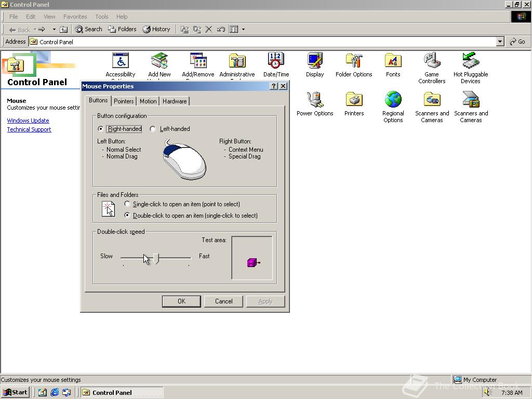This screenshot has height=399, width=532.
Task: Click the Delete X toolbar icon
Action: (x=209, y=30)
